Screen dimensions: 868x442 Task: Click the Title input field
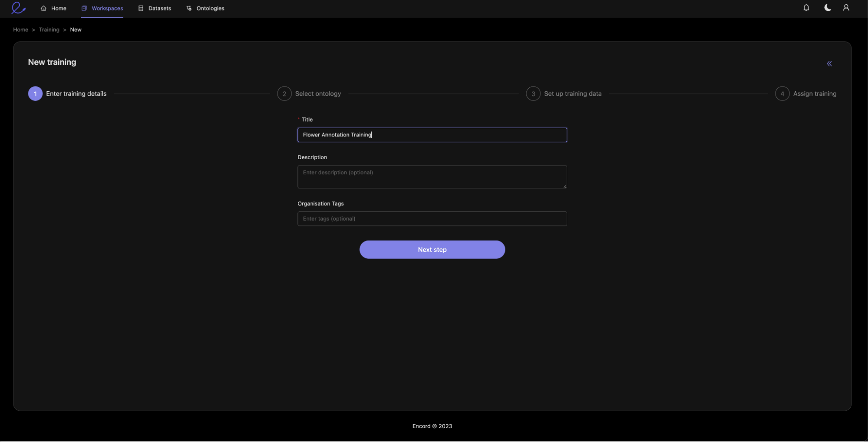click(x=432, y=135)
